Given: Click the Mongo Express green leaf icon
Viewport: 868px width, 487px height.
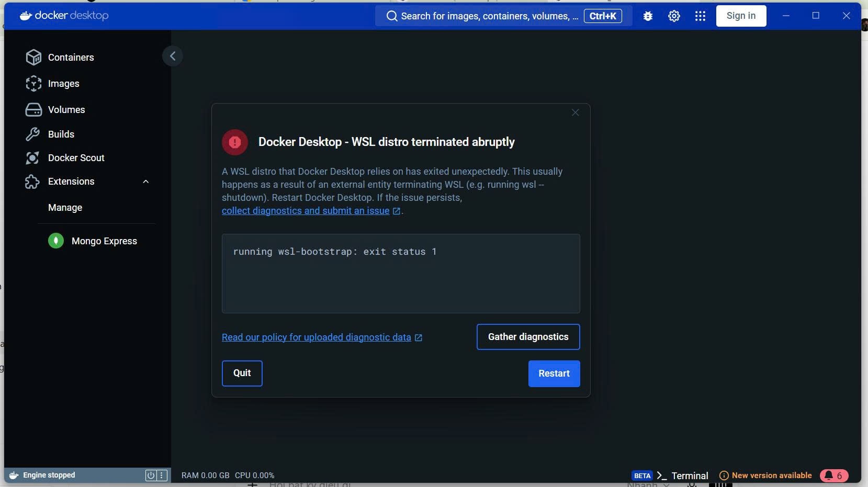Looking at the screenshot, I should click(x=56, y=241).
